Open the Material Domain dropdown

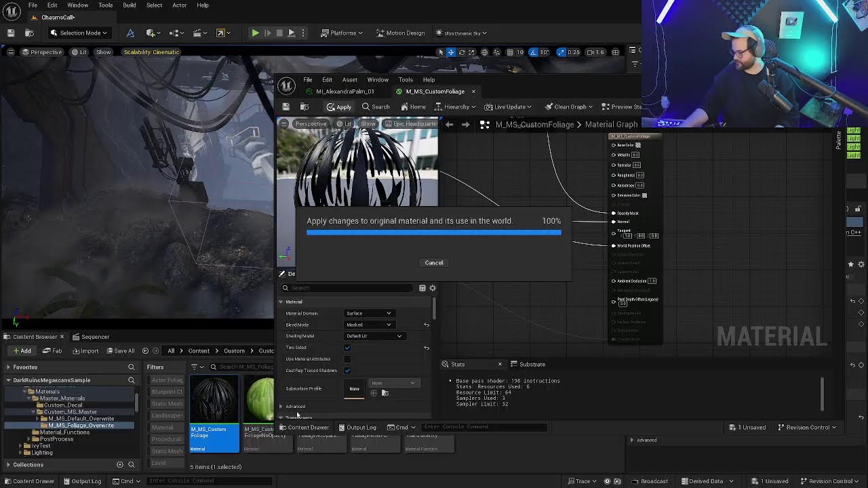(369, 313)
